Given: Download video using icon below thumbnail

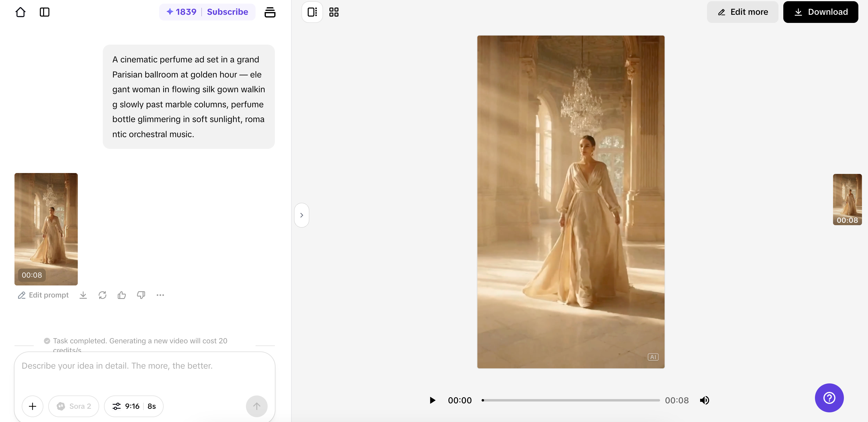Looking at the screenshot, I should pyautogui.click(x=83, y=295).
